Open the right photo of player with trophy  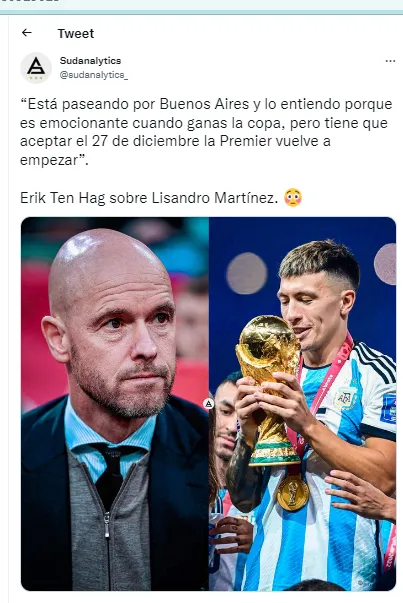coord(303,404)
